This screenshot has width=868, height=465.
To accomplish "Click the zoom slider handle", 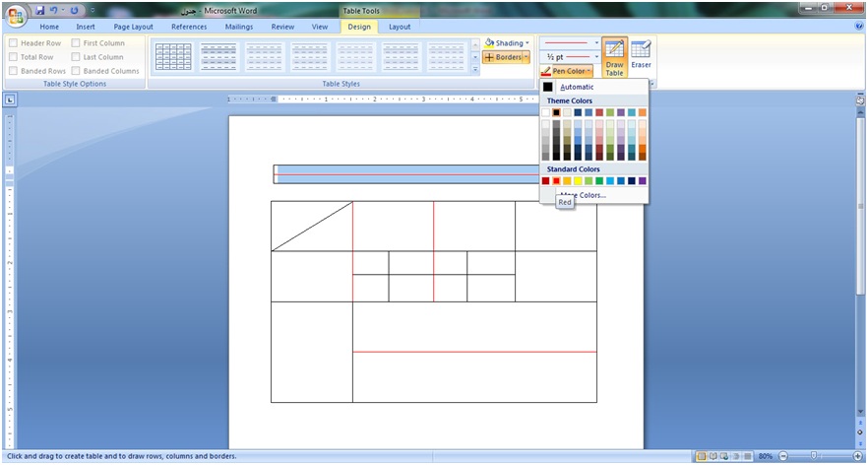I will (x=813, y=456).
